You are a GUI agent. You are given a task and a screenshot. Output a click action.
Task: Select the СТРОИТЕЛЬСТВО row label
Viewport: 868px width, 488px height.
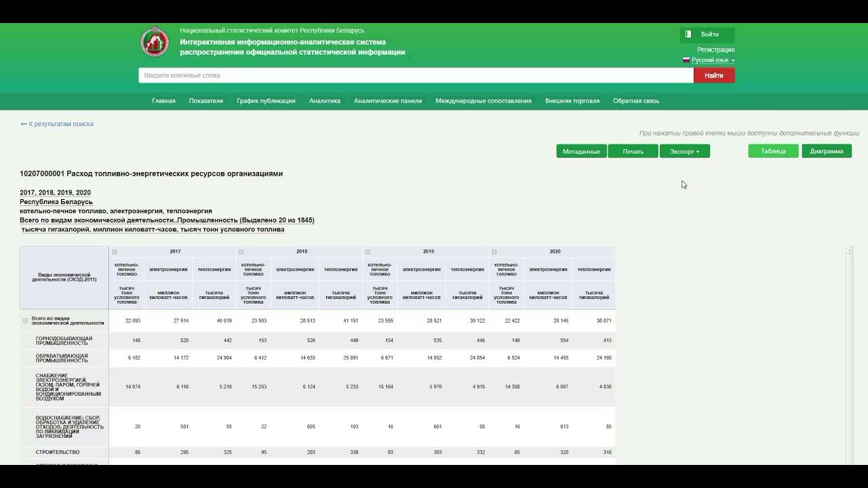point(64,452)
